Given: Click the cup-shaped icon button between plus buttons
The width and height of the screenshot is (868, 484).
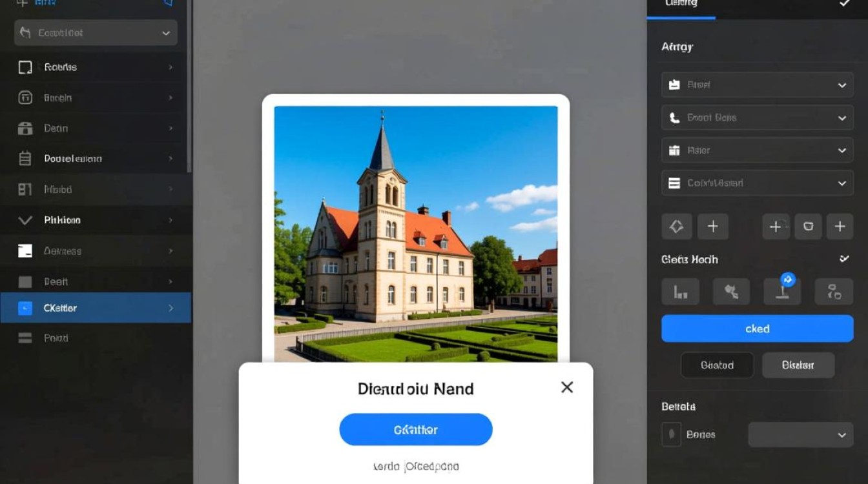Looking at the screenshot, I should click(808, 227).
